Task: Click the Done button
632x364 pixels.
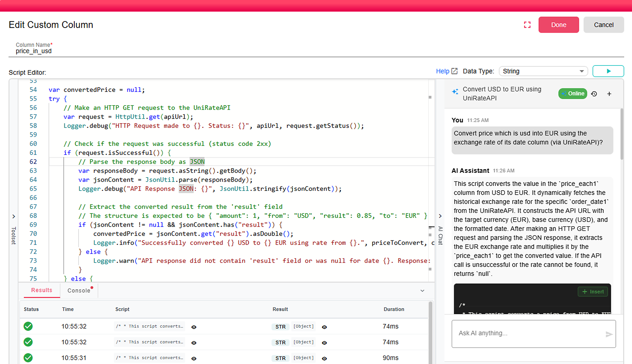Action: tap(559, 25)
